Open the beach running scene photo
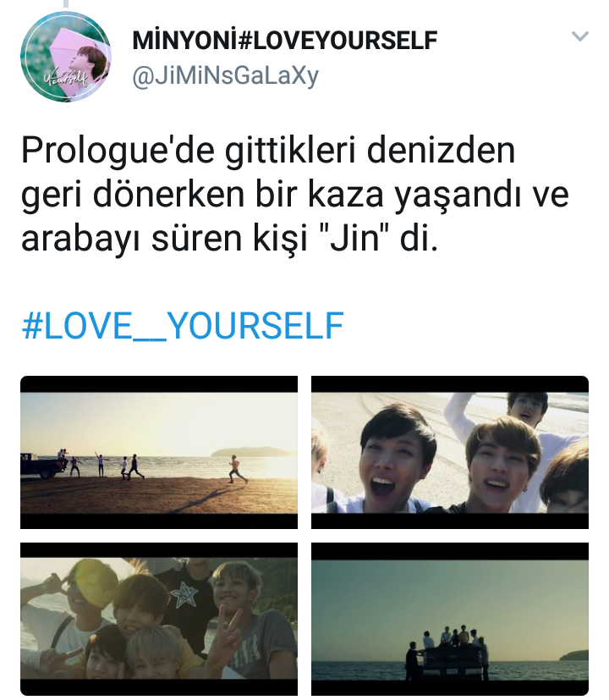609x700 pixels. point(159,452)
